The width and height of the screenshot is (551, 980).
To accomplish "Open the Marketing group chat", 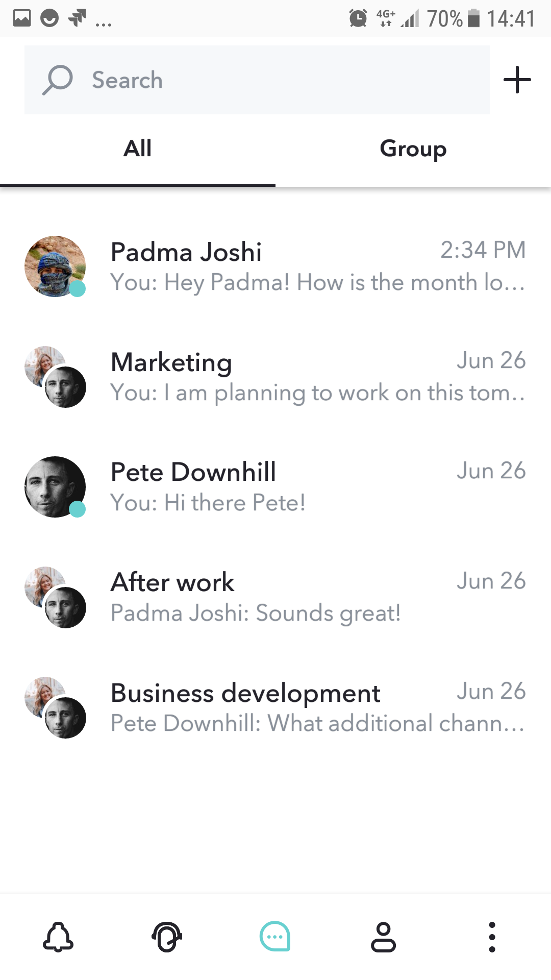I will coord(316,377).
